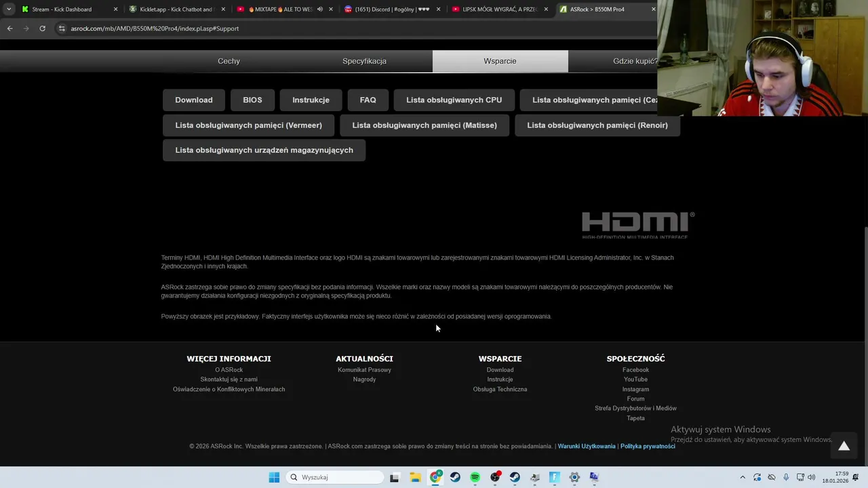Mute audio icon on MIXTAPE tab
Viewport: 868px width, 488px height.
pyautogui.click(x=320, y=9)
